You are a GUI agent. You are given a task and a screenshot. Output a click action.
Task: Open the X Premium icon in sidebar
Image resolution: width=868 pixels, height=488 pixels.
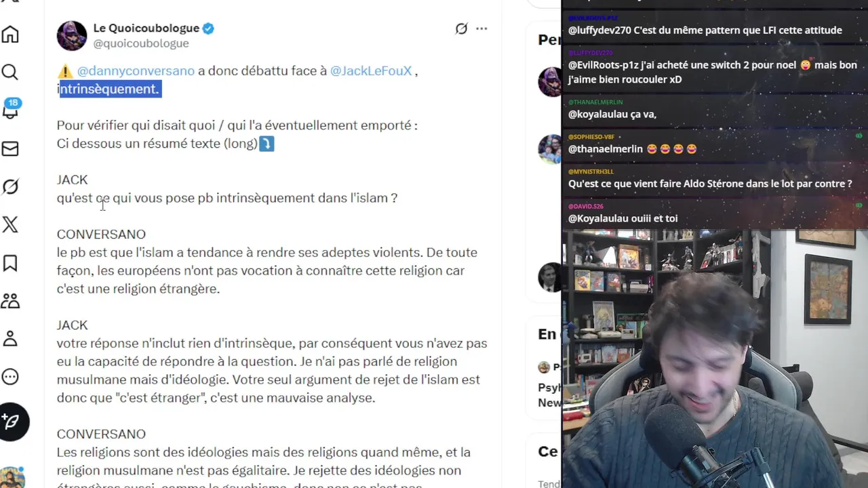[10, 224]
